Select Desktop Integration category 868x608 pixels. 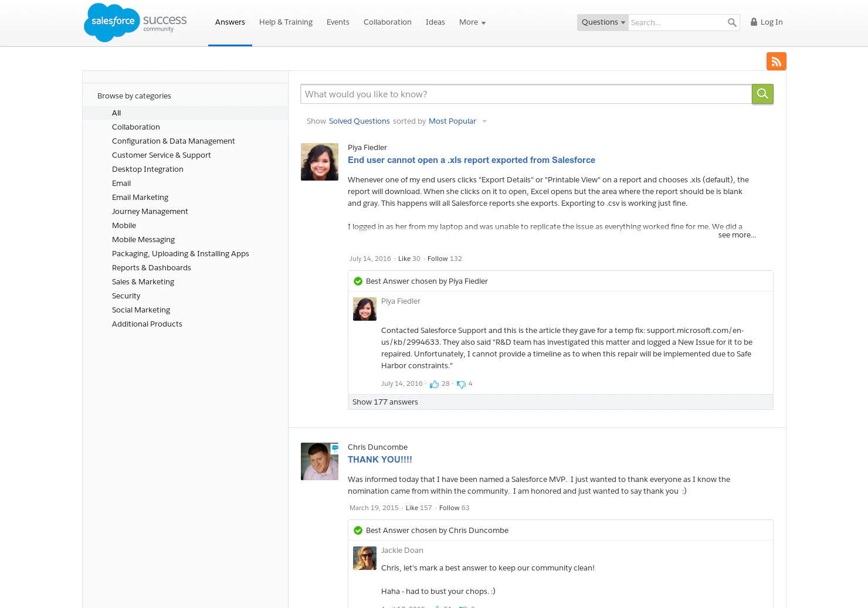[x=148, y=169]
